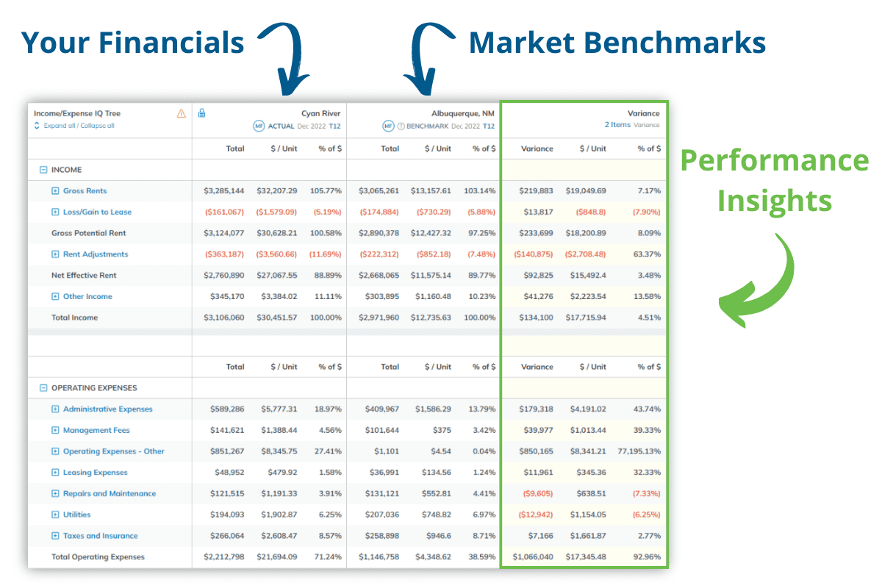This screenshot has height=588, width=882.
Task: Collapse the OPERATING EXPENSES section
Action: pyautogui.click(x=43, y=387)
